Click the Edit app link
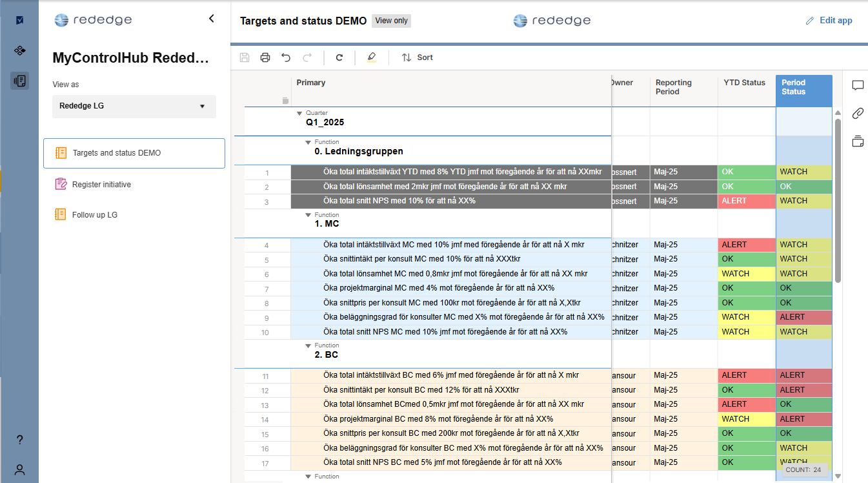868x483 pixels. point(836,21)
